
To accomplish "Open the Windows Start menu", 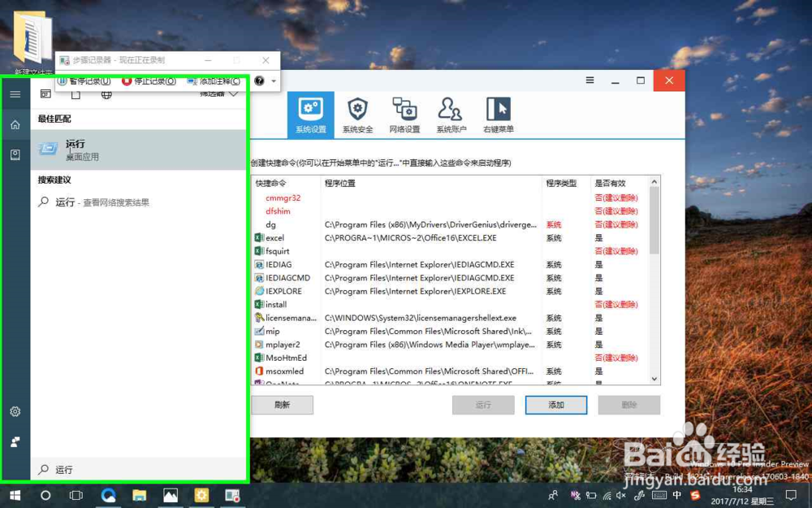I will (15, 496).
